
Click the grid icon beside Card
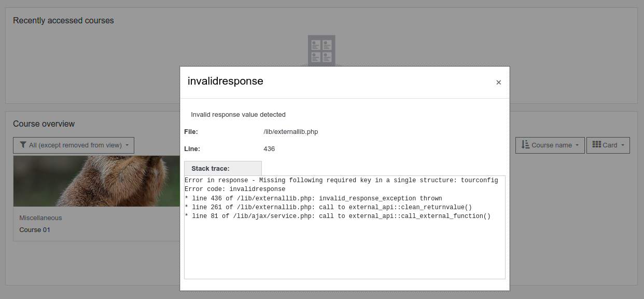point(596,145)
